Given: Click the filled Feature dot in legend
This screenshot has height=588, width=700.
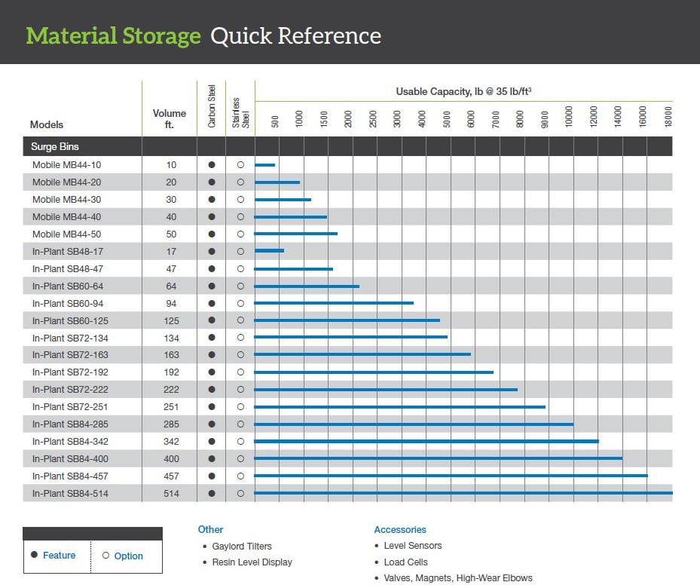Looking at the screenshot, I should pos(34,555).
